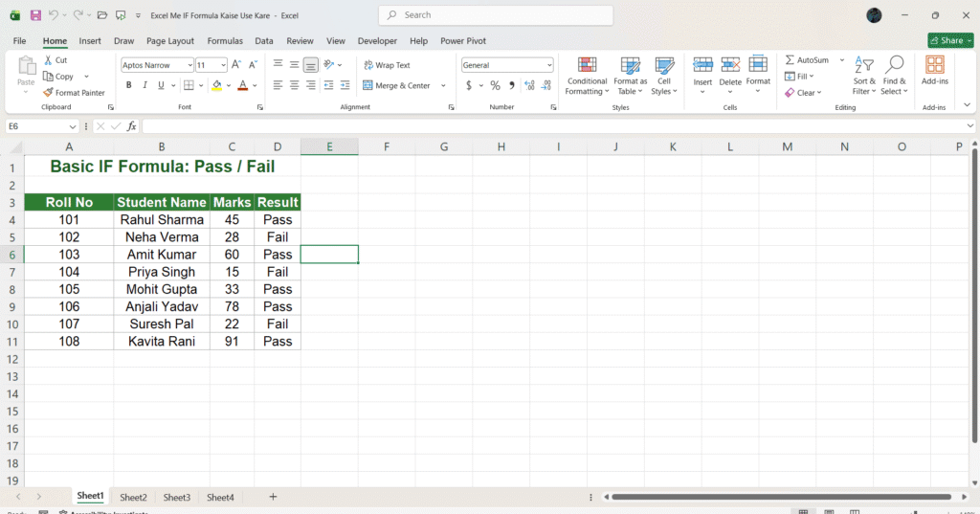The image size is (980, 514).
Task: Click the Copy button
Action: click(x=58, y=77)
